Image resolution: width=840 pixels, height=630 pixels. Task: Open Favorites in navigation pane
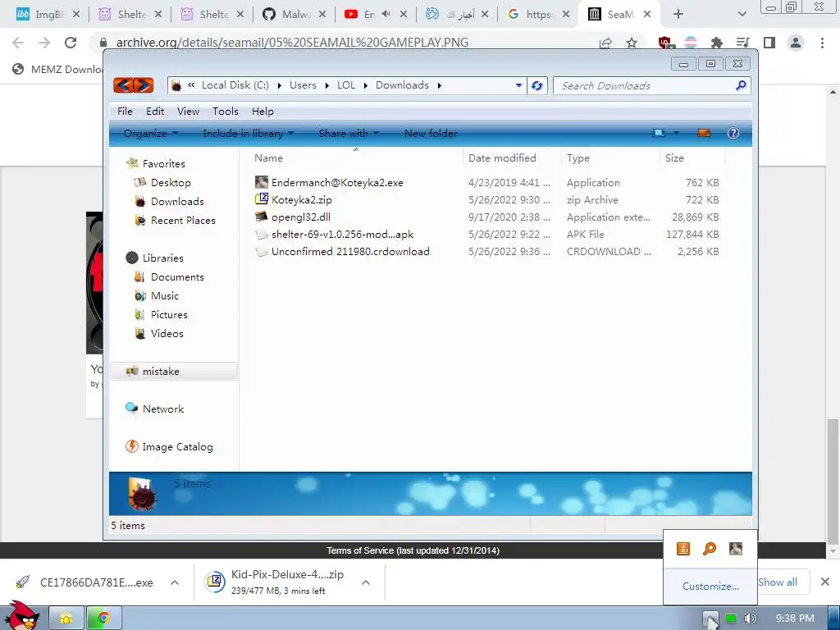[163, 163]
